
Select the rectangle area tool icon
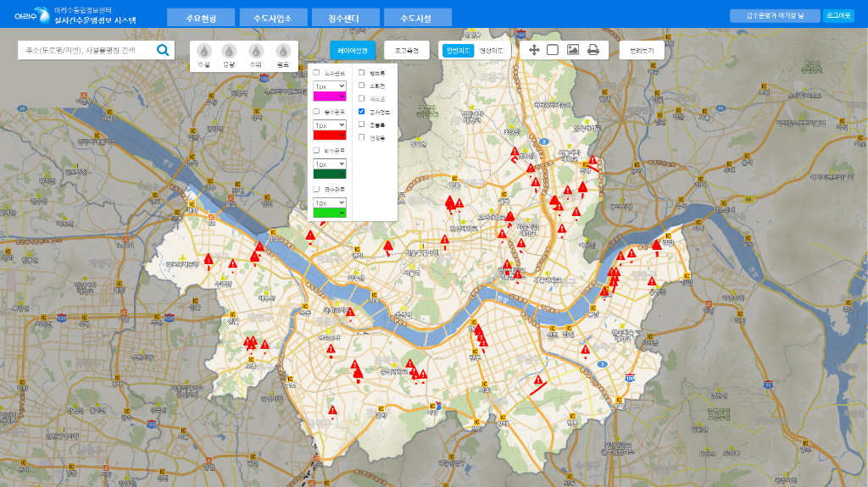(x=553, y=50)
